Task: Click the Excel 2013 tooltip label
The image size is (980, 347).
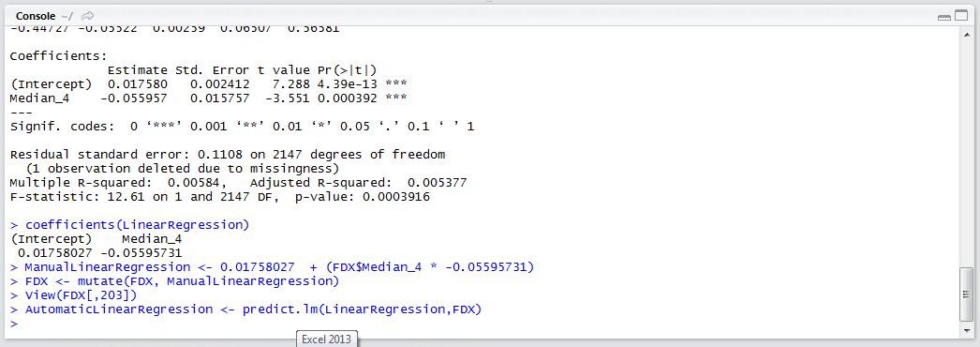Action: click(x=325, y=339)
